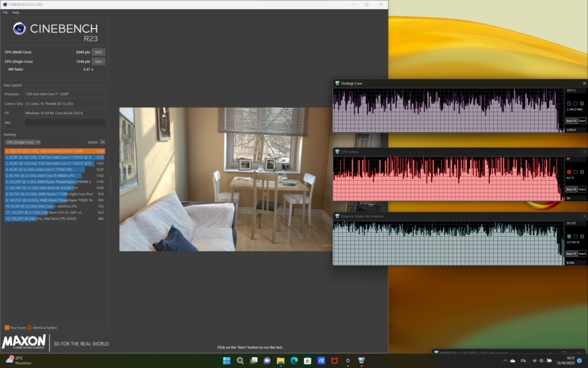Screen dimensions: 588x368
Task: Close the CPU Intera graph window
Action: pyautogui.click(x=584, y=152)
